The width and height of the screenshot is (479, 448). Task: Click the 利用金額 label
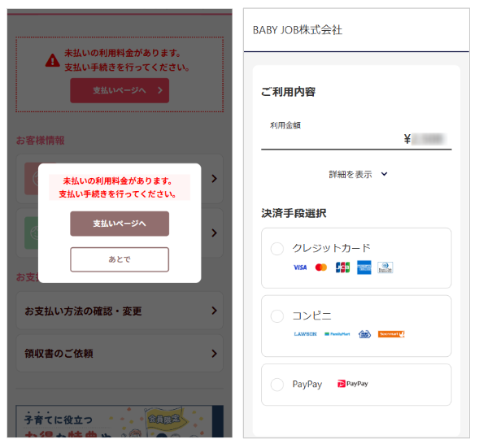[x=285, y=125]
